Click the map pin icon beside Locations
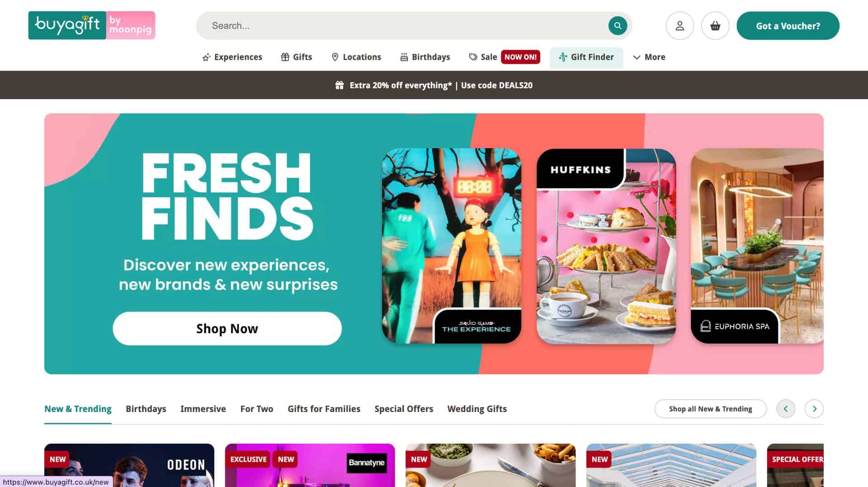The image size is (868, 487). [x=335, y=57]
